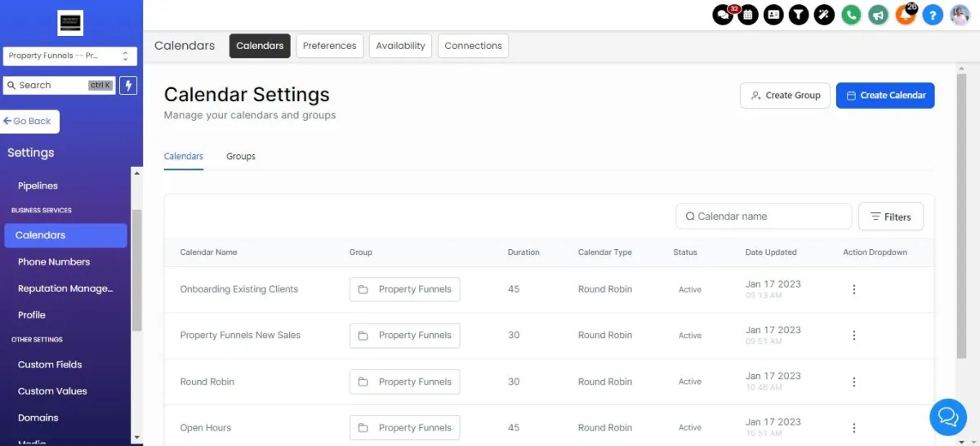
Task: Click the calendar icon in top bar
Action: click(748, 15)
